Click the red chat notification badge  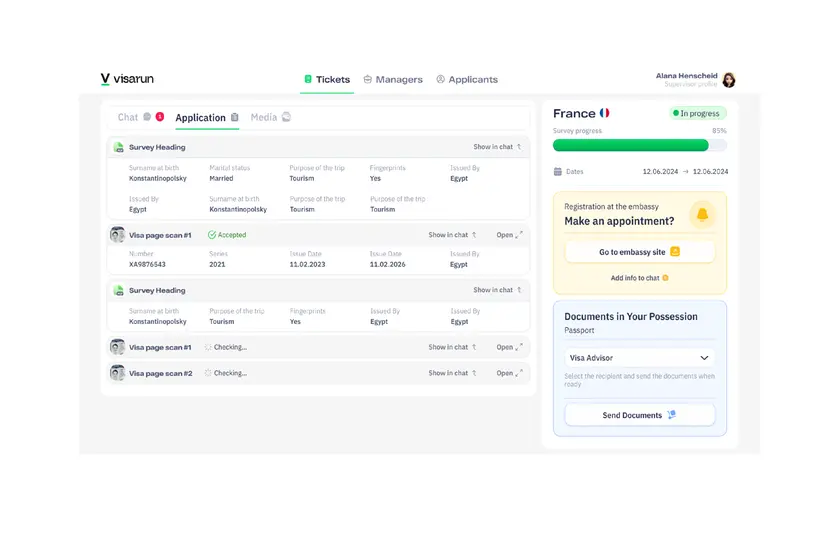[x=160, y=117]
